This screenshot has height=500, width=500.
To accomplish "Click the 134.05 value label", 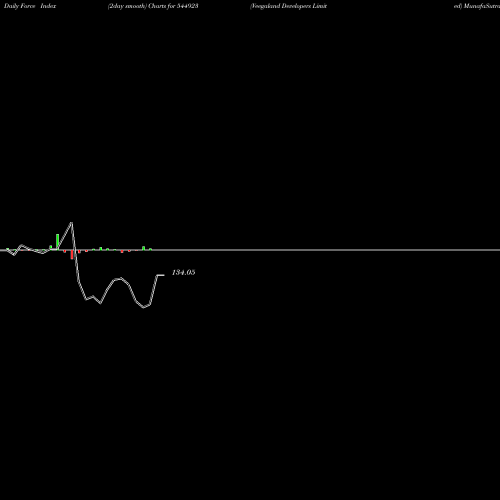I will click(x=183, y=272).
